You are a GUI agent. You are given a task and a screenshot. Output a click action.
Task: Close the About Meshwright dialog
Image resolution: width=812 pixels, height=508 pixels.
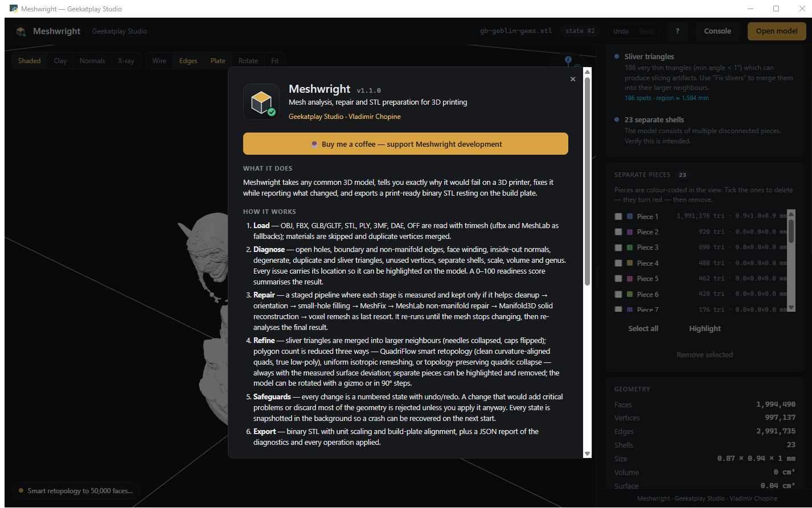573,79
